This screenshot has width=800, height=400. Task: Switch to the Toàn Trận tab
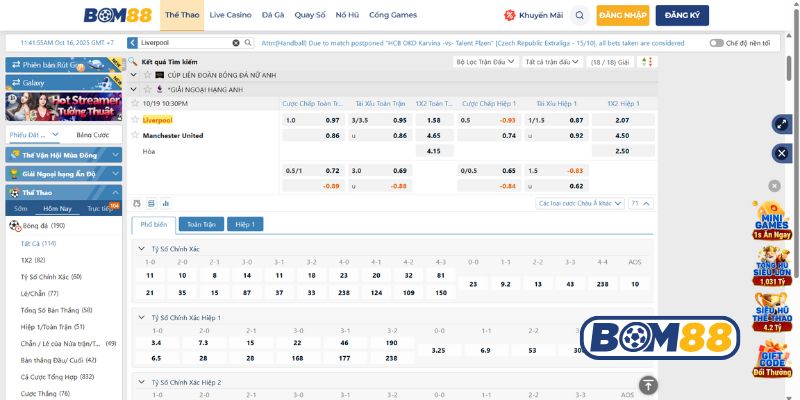tap(201, 224)
